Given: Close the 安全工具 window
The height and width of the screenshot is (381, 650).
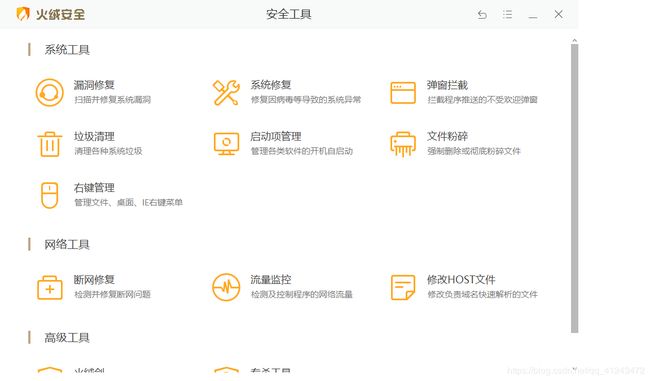Looking at the screenshot, I should pyautogui.click(x=558, y=14).
